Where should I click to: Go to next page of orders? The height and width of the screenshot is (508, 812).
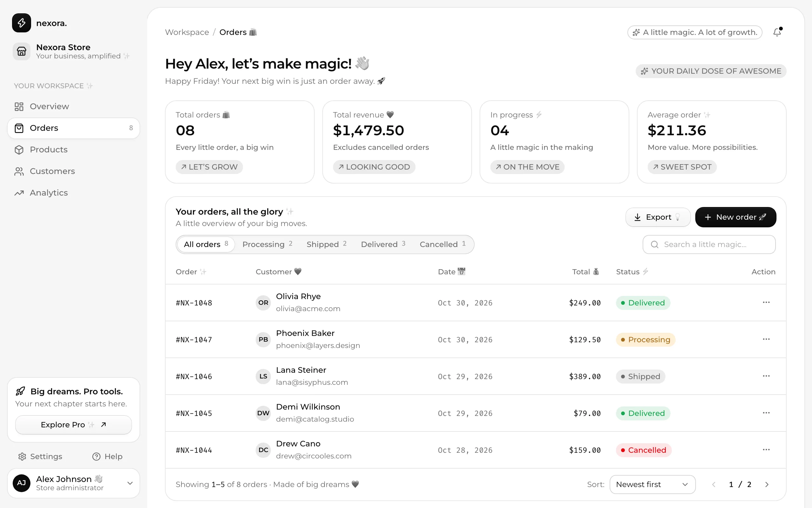[x=767, y=484]
